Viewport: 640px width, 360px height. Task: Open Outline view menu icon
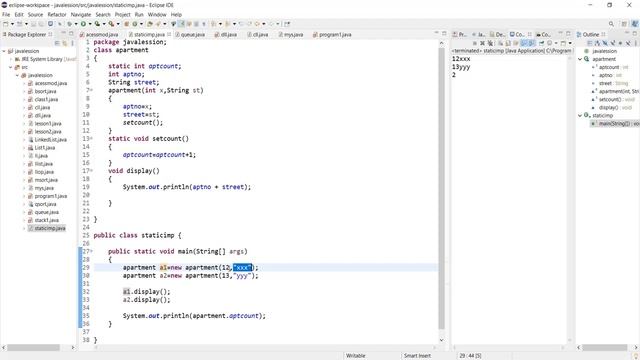tap(636, 43)
